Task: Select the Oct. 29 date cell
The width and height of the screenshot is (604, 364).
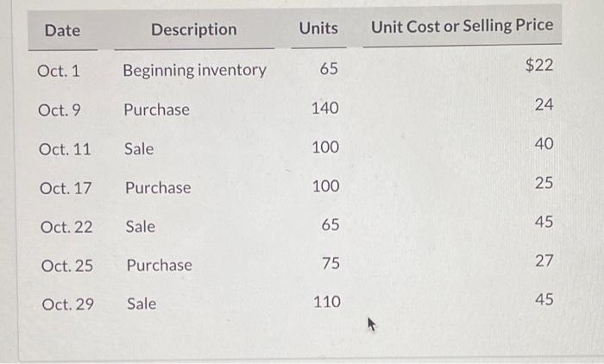Action: [x=68, y=304]
